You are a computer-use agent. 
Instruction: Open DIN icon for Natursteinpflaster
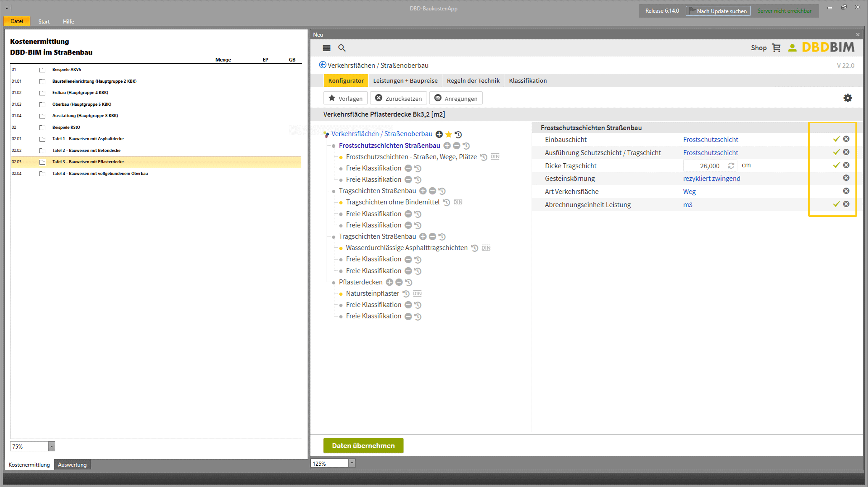[x=417, y=293]
